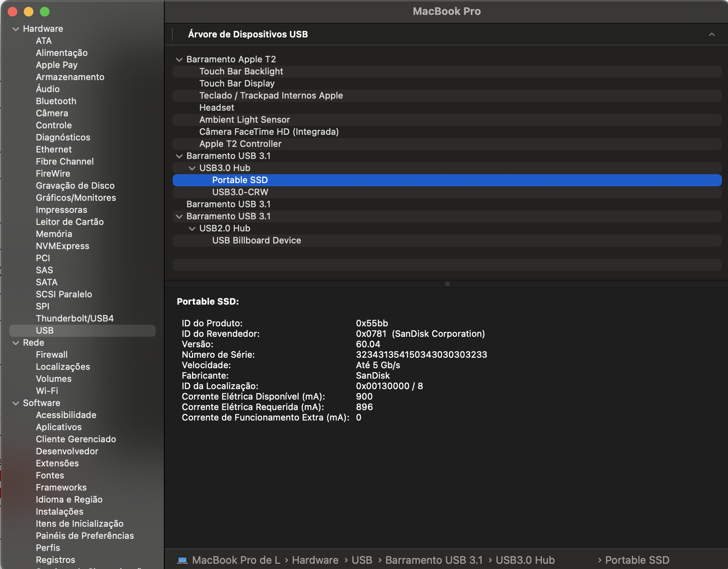Click Hardware in the path bar

pos(315,560)
